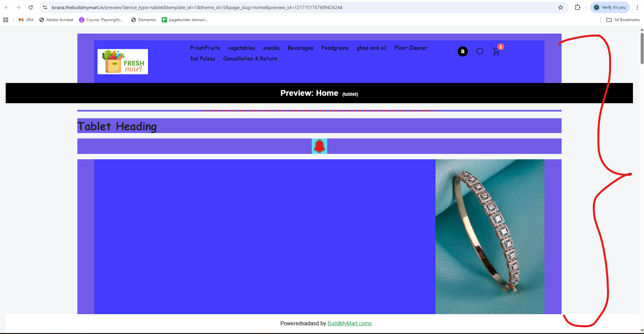Image resolution: width=644 pixels, height=334 pixels.
Task: Go to Floor Cleaner category
Action: pyautogui.click(x=411, y=48)
